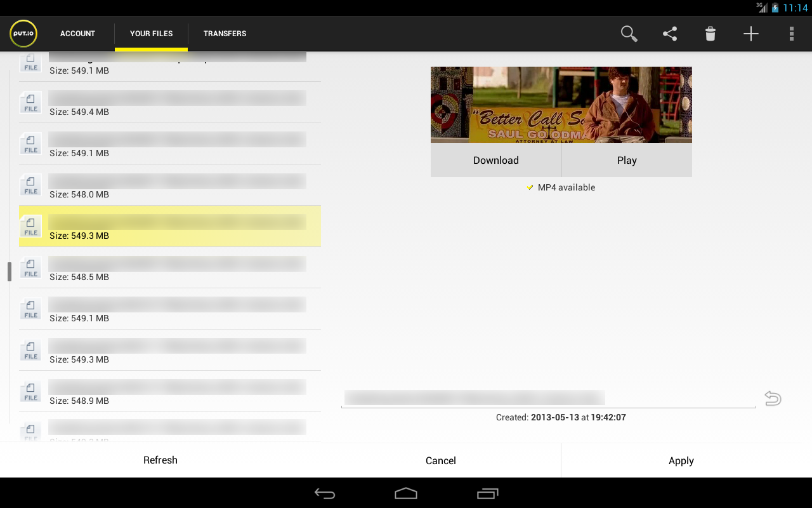Open the Transfers tab
The image size is (812, 508).
pyautogui.click(x=225, y=34)
